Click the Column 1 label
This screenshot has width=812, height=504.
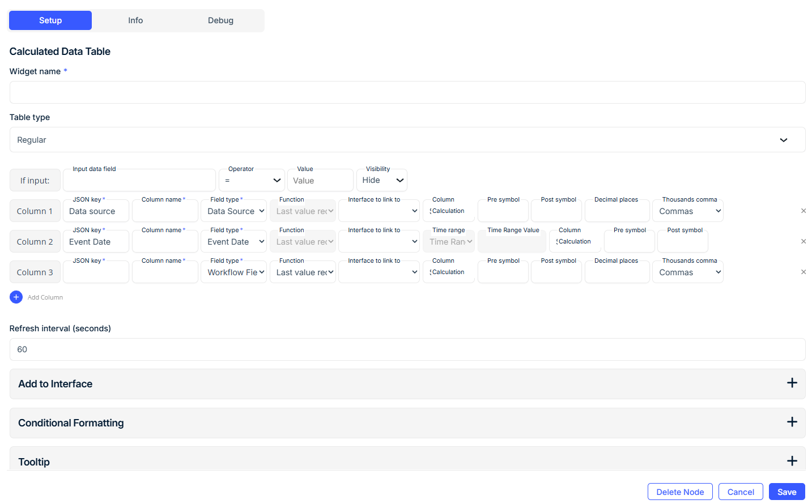(x=35, y=211)
